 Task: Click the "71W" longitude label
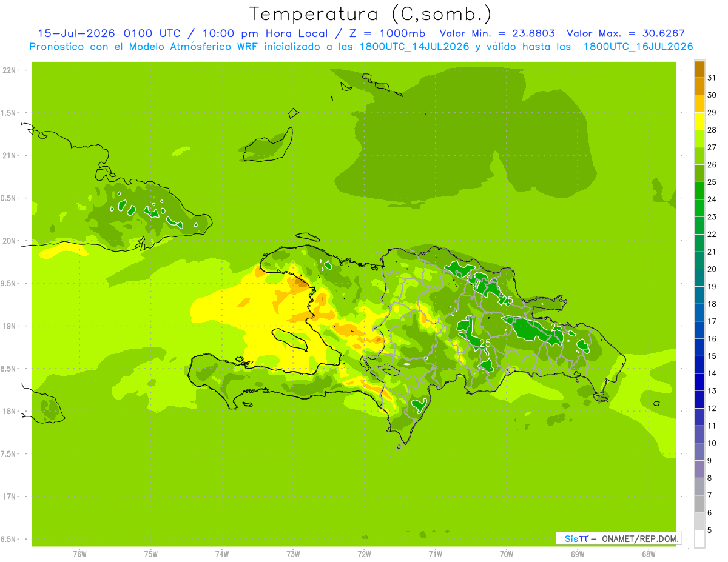pos(435,554)
